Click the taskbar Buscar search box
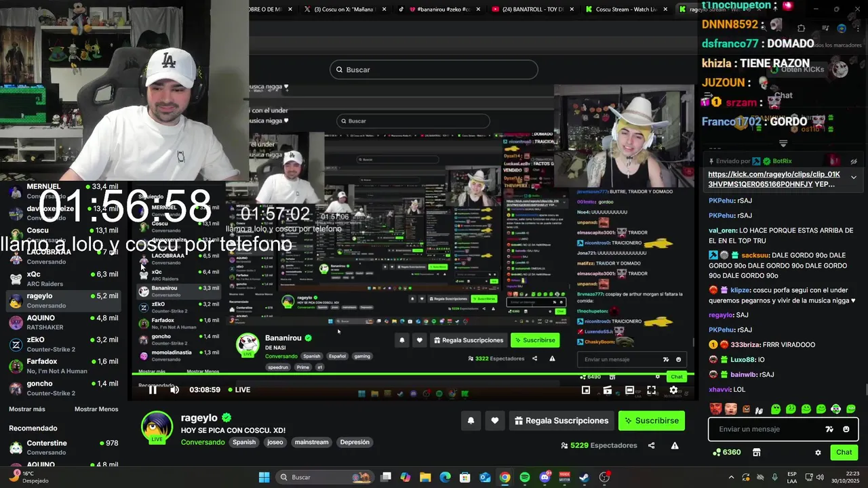This screenshot has width=868, height=488. tap(324, 477)
